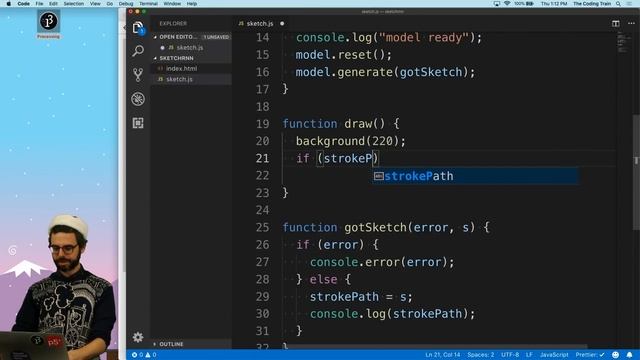Viewport: 640px width, 360px height.
Task: Open the Apple menu
Action: point(9,4)
